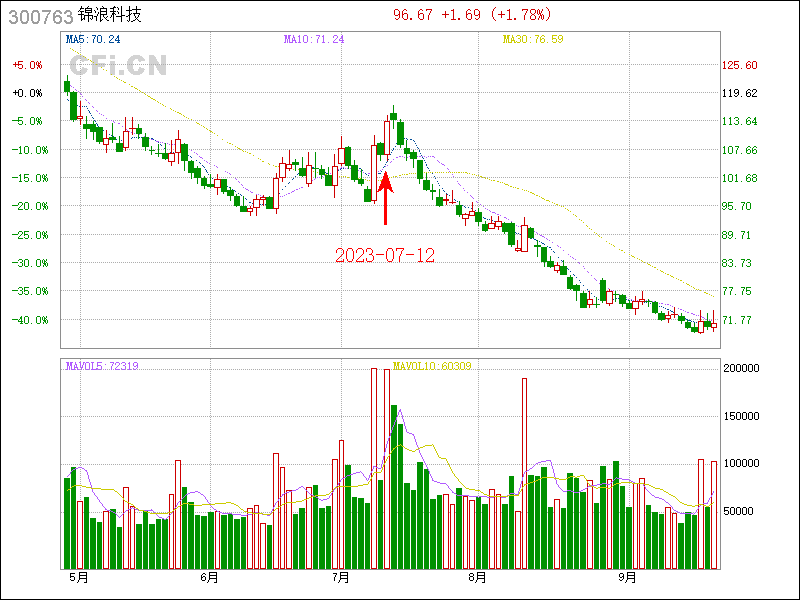This screenshot has height=600, width=800.
Task: Select the 2023-07-12 date annotation
Action: tap(385, 255)
